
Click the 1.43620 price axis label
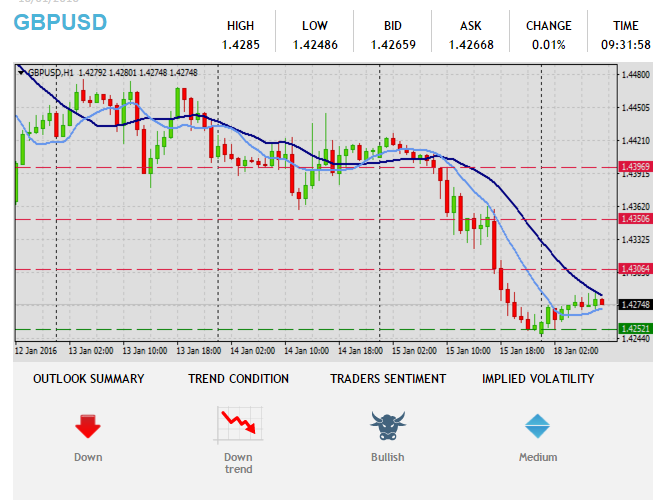coord(636,207)
